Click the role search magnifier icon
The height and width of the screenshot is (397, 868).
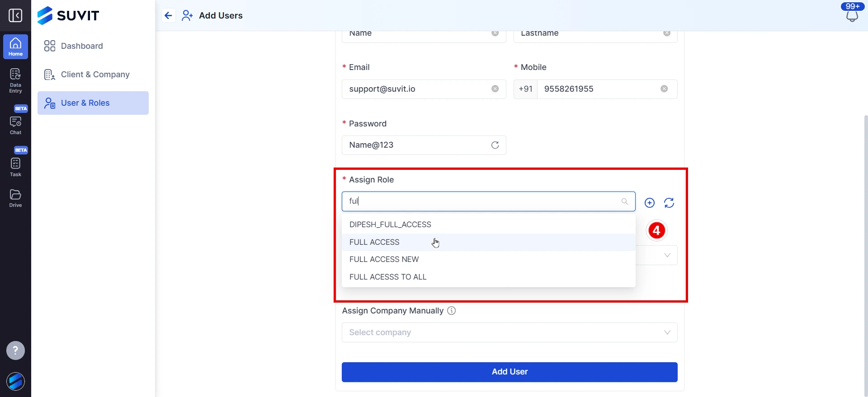625,201
